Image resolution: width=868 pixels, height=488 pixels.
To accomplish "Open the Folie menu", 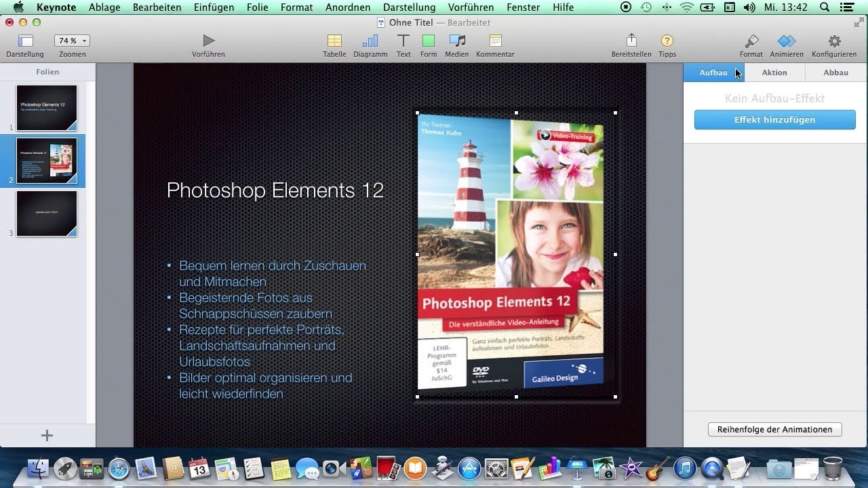I will pyautogui.click(x=258, y=7).
